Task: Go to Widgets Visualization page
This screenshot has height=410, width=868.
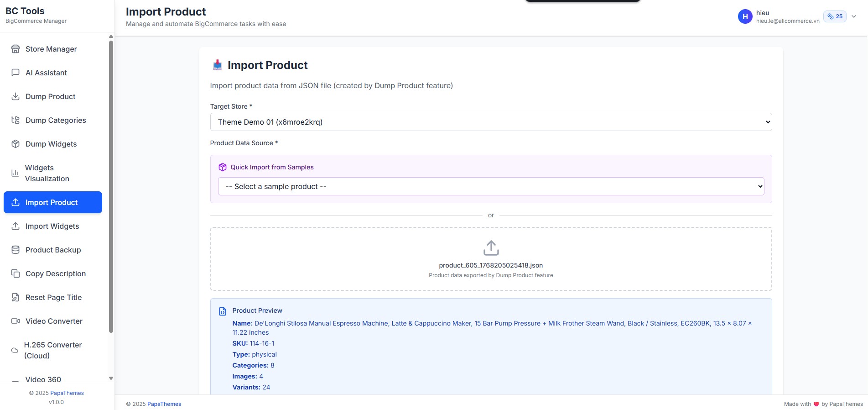Action: click(x=53, y=173)
